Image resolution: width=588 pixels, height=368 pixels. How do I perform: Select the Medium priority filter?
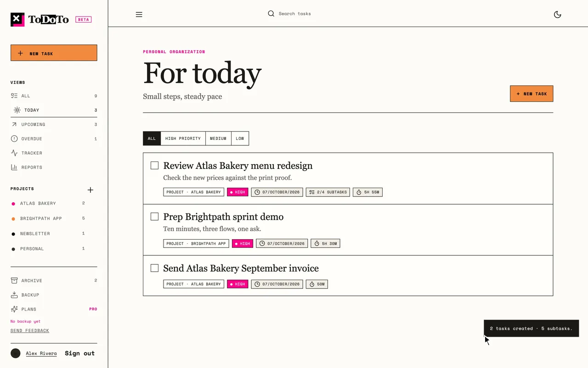218,138
